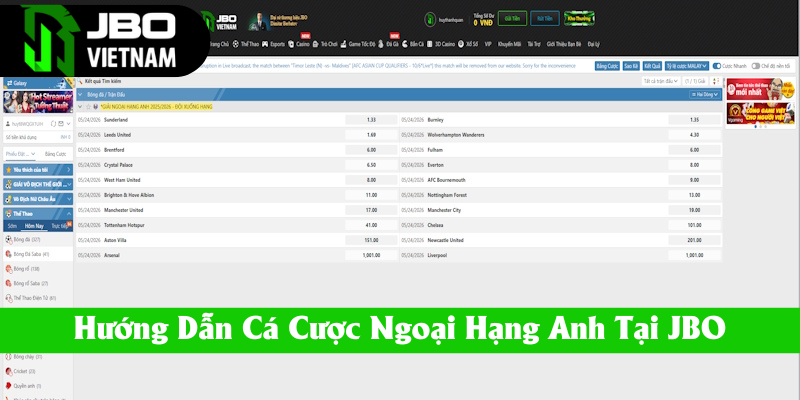This screenshot has height=400, width=800.
Task: Collapse the Thể Thao sidebar panel
Action: [38, 214]
